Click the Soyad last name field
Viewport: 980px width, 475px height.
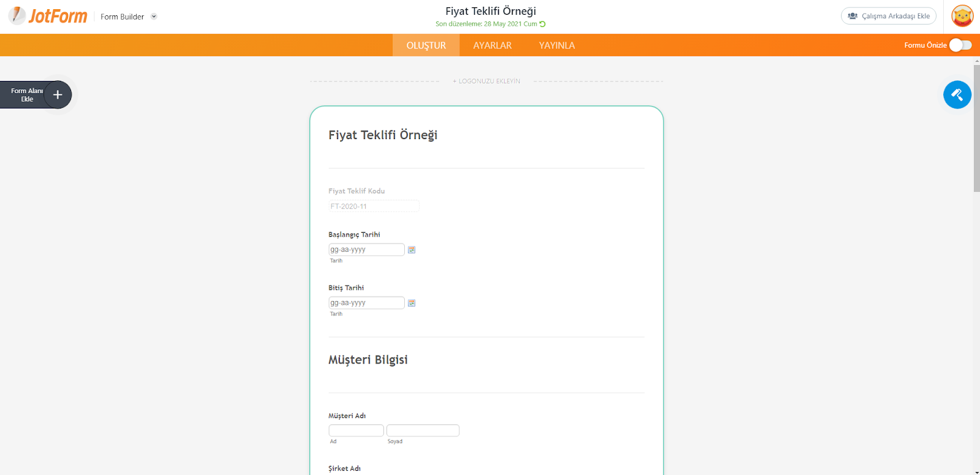423,430
